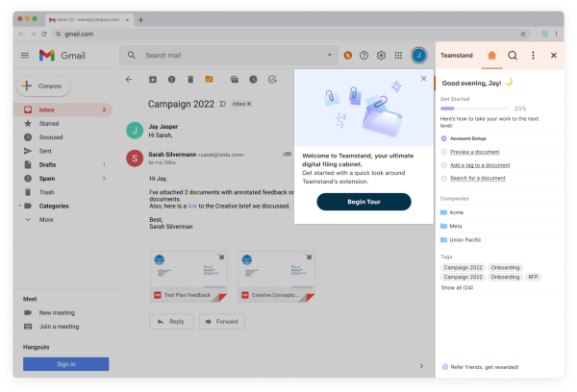This screenshot has width=577, height=392.
Task: Expand Categories triangle in sidebar
Action: (x=19, y=206)
